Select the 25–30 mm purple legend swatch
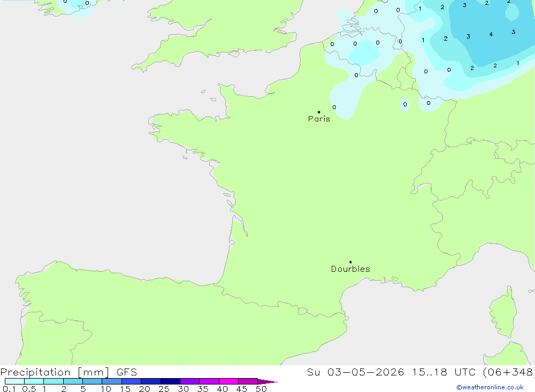This screenshot has width=535, height=392. pyautogui.click(x=170, y=381)
